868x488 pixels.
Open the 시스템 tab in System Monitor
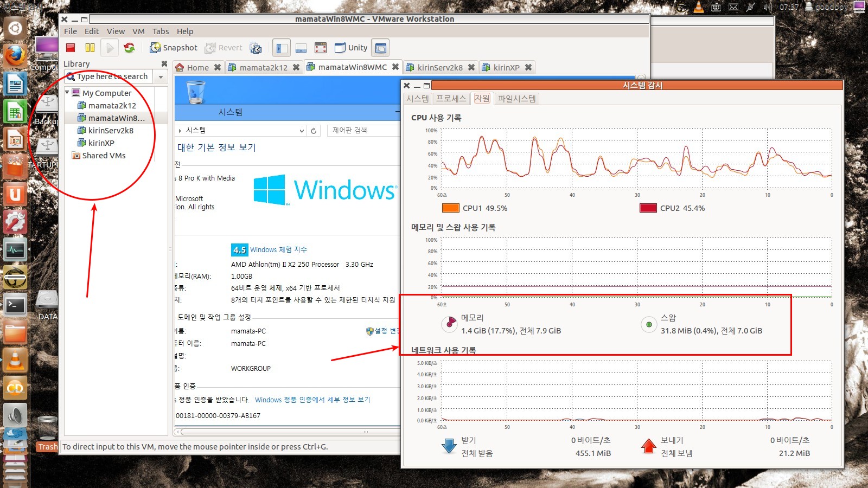tap(418, 99)
